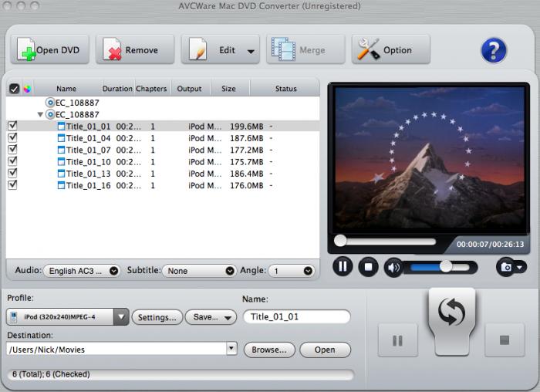Click the Status column header
Screen dimensions: 540x392
point(285,89)
